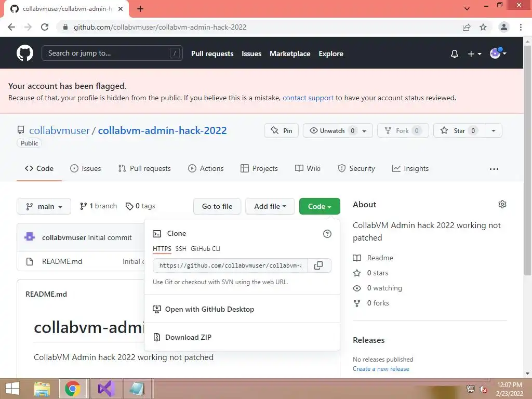Open the Chrome profile icon
532x399 pixels.
504,27
